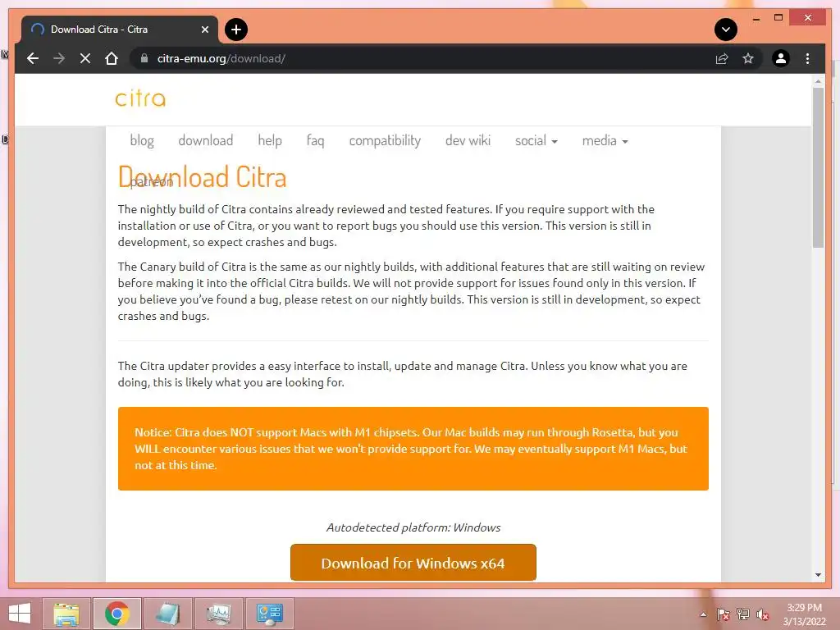
Task: Click 'Autodetected platform: Windows' text
Action: [x=413, y=527]
